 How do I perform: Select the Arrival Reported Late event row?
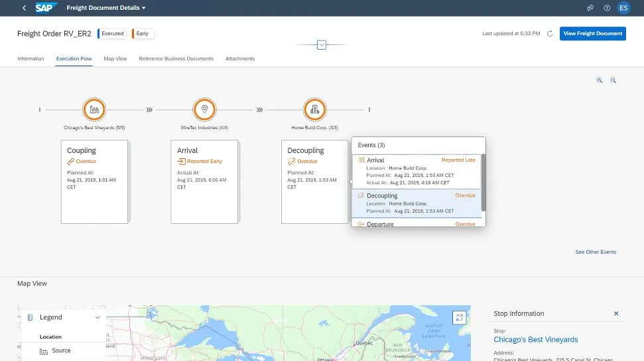[417, 172]
